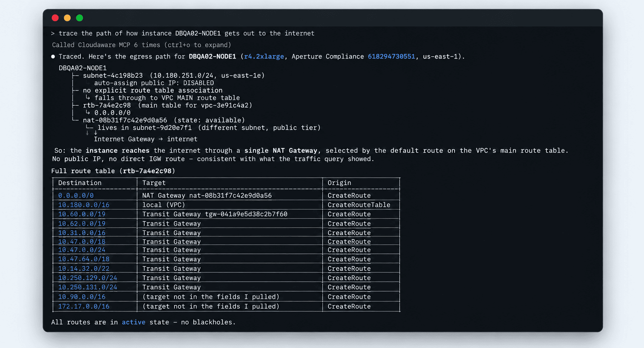This screenshot has width=644, height=348.
Task: Click 'Full route table (rtb-7a4e2c98)' heading
Action: pyautogui.click(x=113, y=171)
